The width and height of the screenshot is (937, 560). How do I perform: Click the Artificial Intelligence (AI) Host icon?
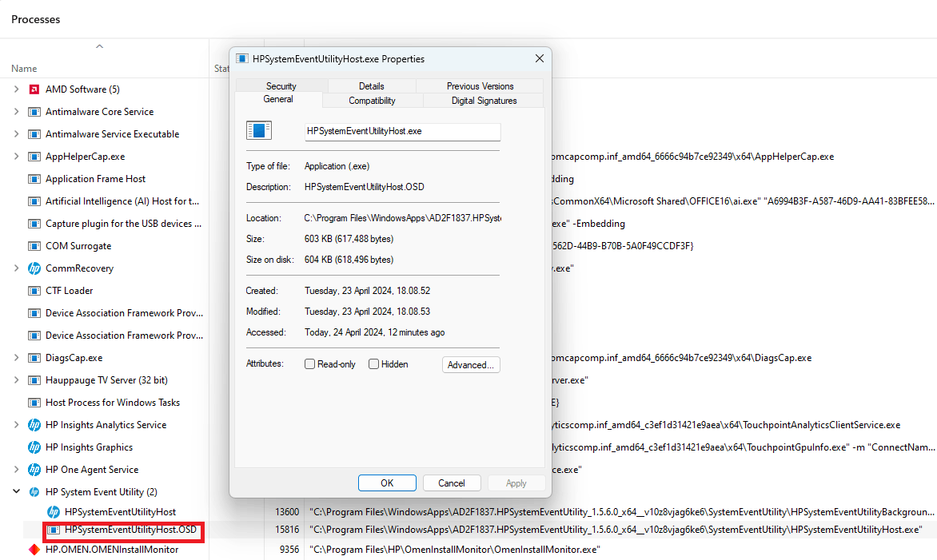[x=34, y=201]
